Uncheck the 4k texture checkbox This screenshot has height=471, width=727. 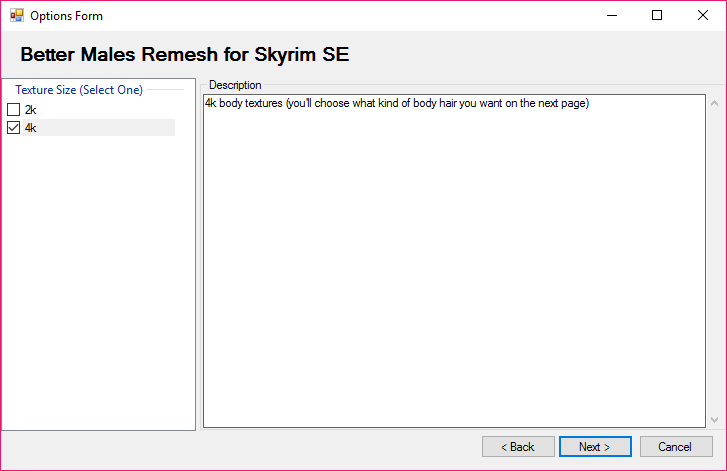pyautogui.click(x=13, y=127)
